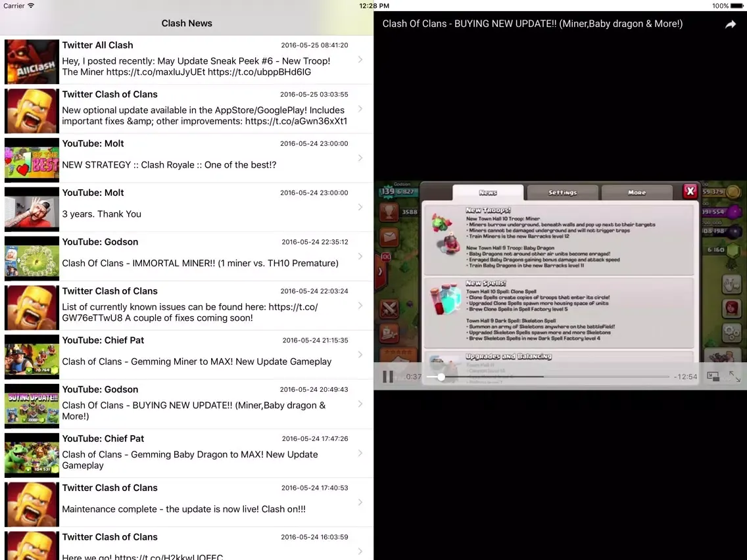The height and width of the screenshot is (560, 747).
Task: Open chevron for Gemming Baby Dragon video
Action: 360,453
